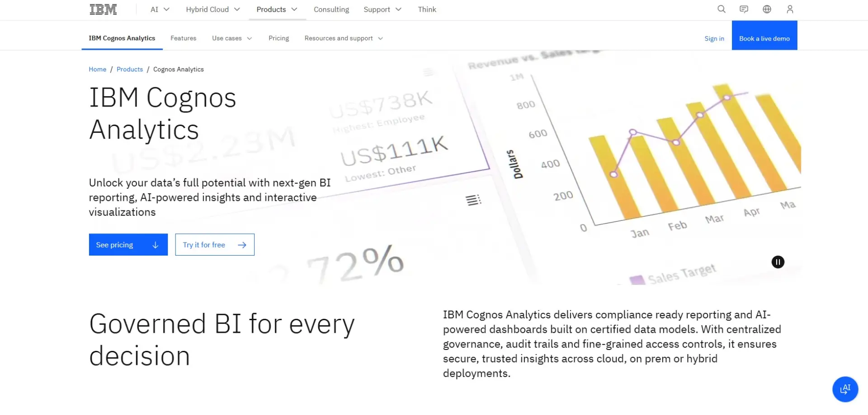Select the Consulting menu item
868x415 pixels.
click(x=331, y=9)
